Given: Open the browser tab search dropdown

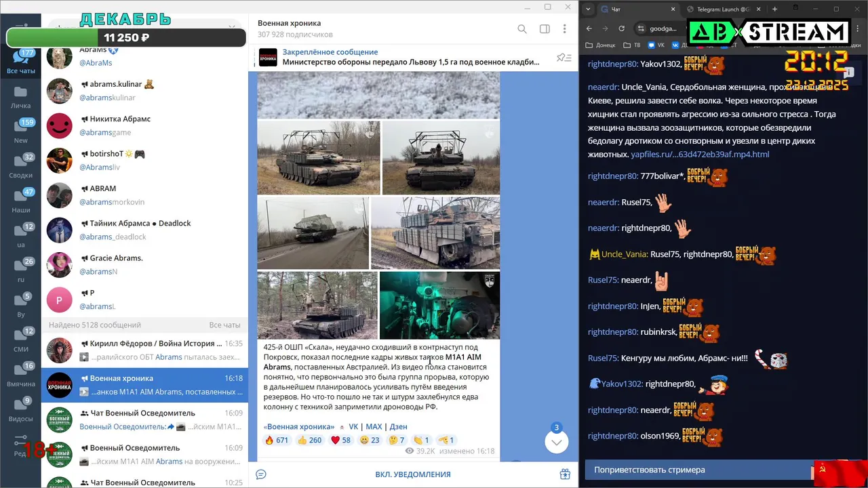Looking at the screenshot, I should 588,9.
